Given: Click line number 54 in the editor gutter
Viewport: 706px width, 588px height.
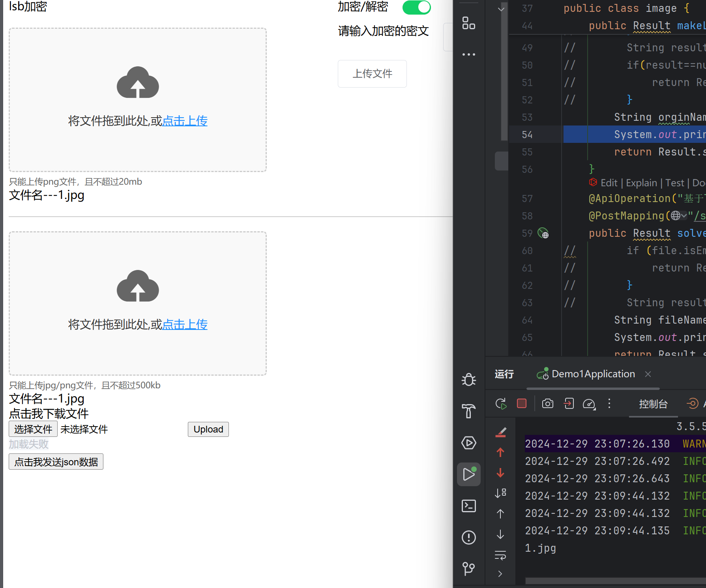Looking at the screenshot, I should click(527, 135).
